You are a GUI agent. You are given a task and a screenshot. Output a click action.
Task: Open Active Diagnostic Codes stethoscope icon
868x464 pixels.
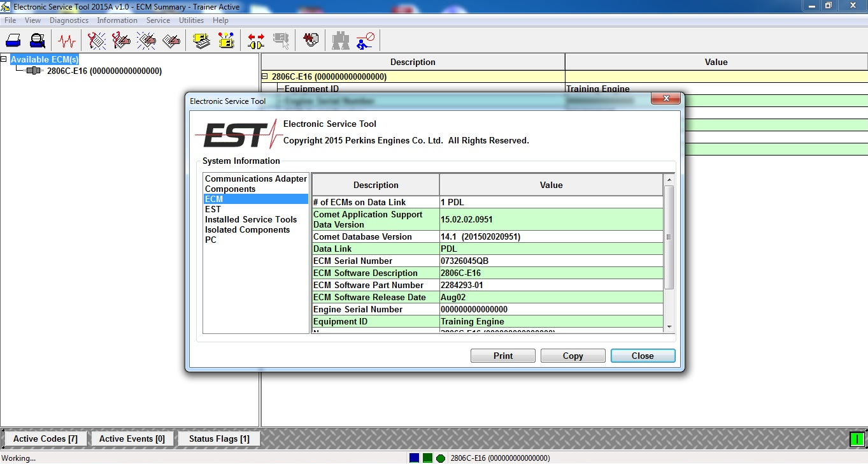pos(97,41)
